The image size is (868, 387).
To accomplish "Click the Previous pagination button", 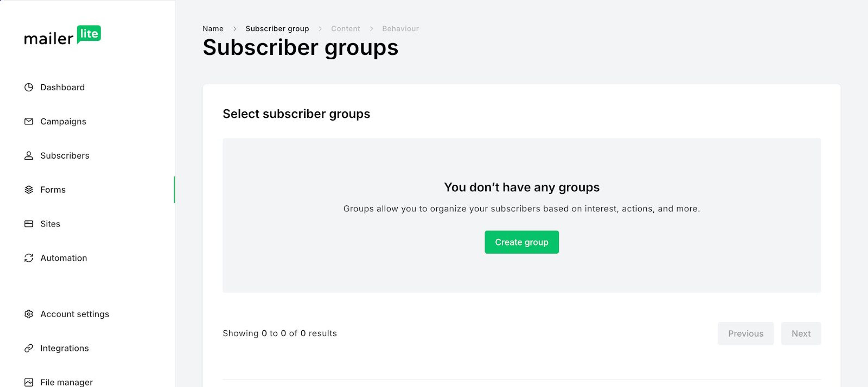I will 746,333.
